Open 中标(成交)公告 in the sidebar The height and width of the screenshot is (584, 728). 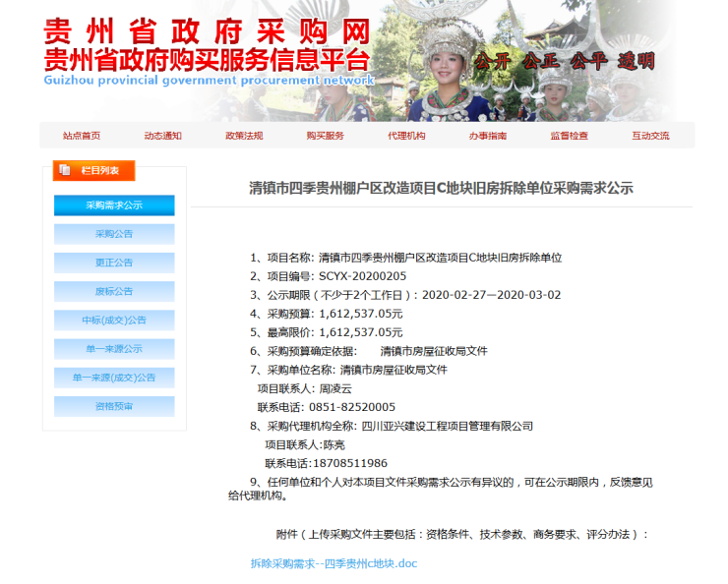114,321
